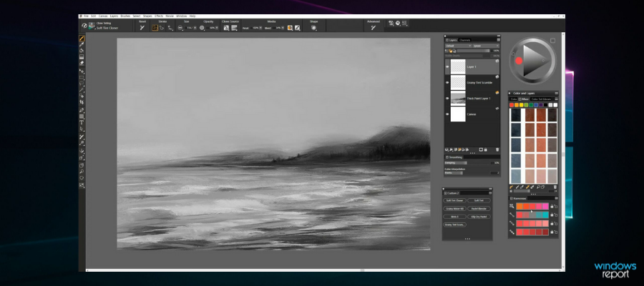Click the Soft Tint Cloner button
Screen dimensions: 644x286
pos(454,201)
